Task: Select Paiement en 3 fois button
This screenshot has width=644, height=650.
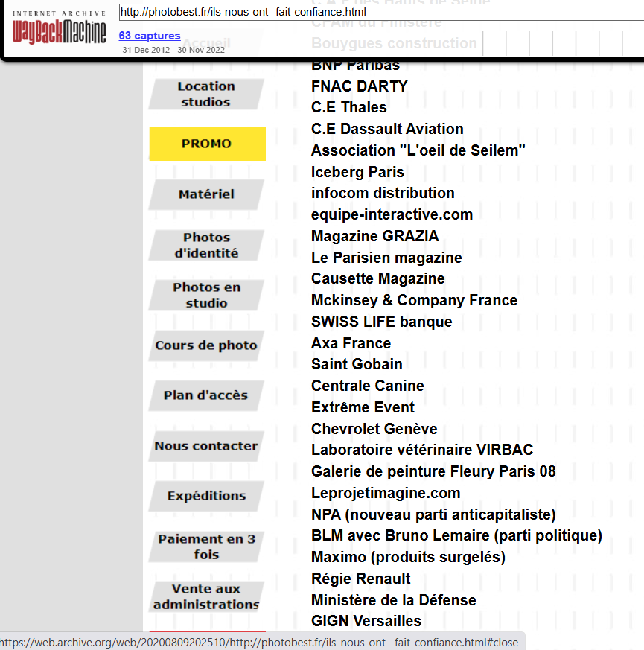Action: point(206,547)
